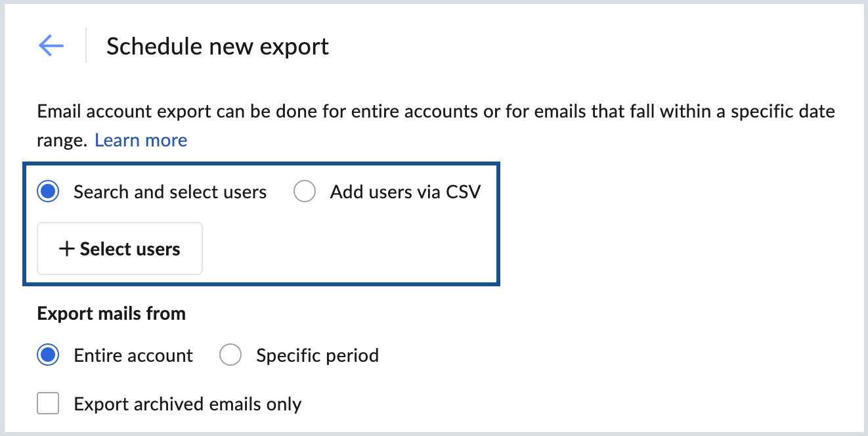This screenshot has width=868, height=436.
Task: Open the Learn more link
Action: (x=141, y=139)
